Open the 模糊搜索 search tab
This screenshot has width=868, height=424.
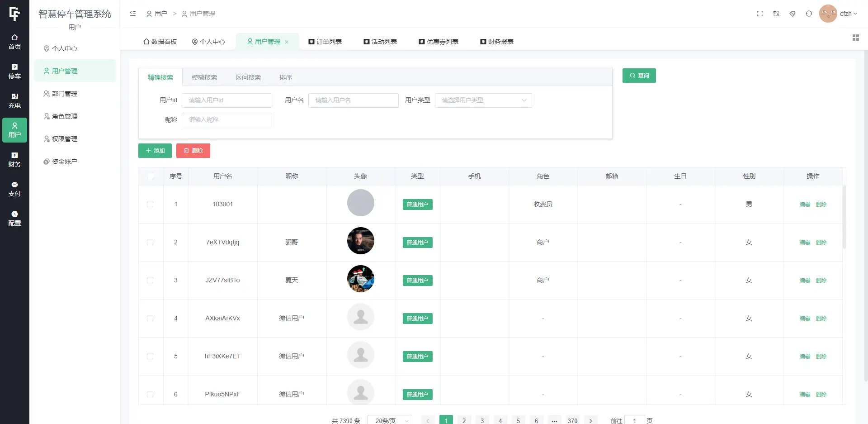[x=204, y=77]
